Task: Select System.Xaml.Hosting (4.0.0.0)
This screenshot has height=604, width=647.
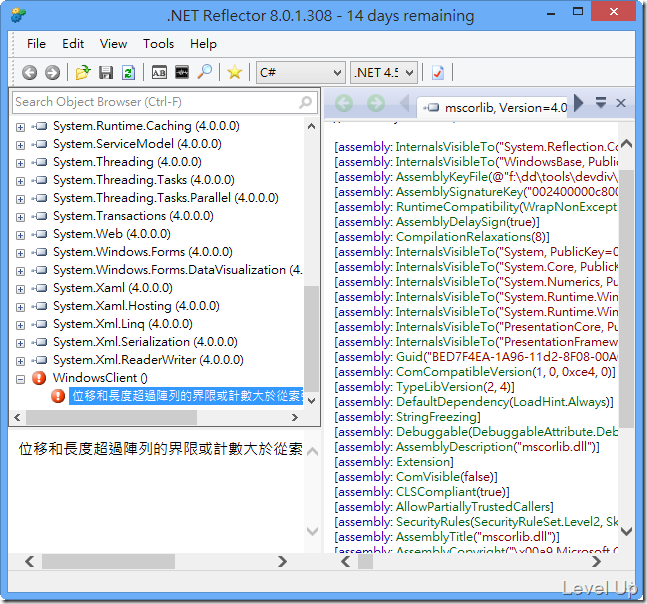Action: coord(136,306)
